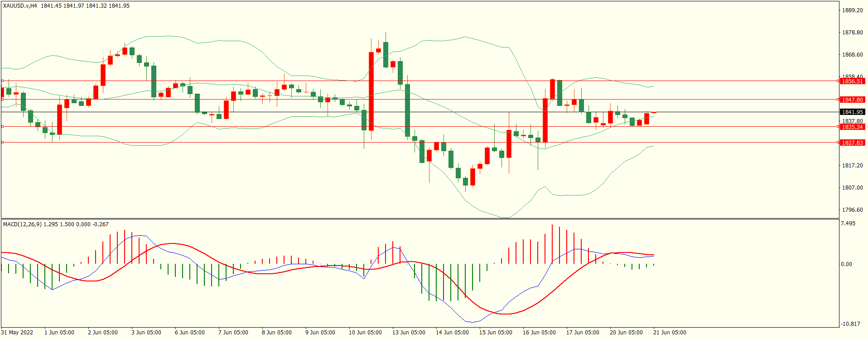
Task: Click the MACD 0.00 scale value
Action: (846, 264)
